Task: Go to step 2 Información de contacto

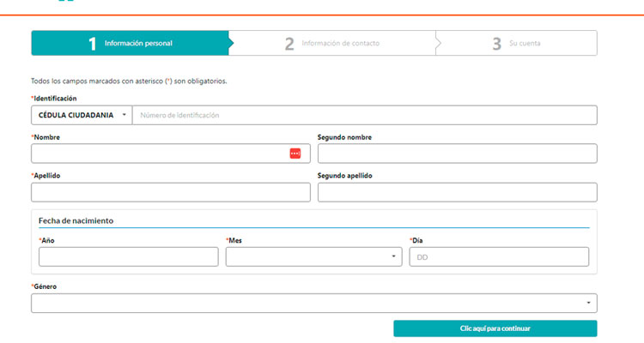Action: pyautogui.click(x=332, y=43)
